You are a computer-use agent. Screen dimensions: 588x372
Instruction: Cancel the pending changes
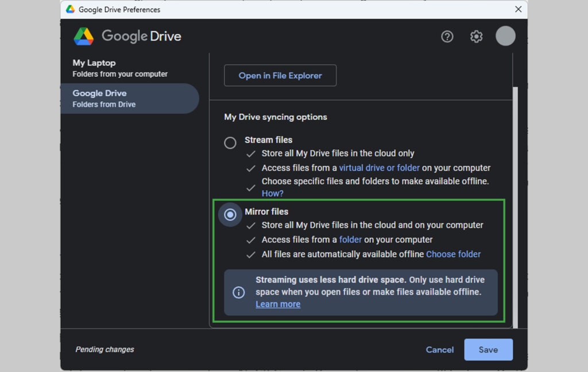click(439, 350)
